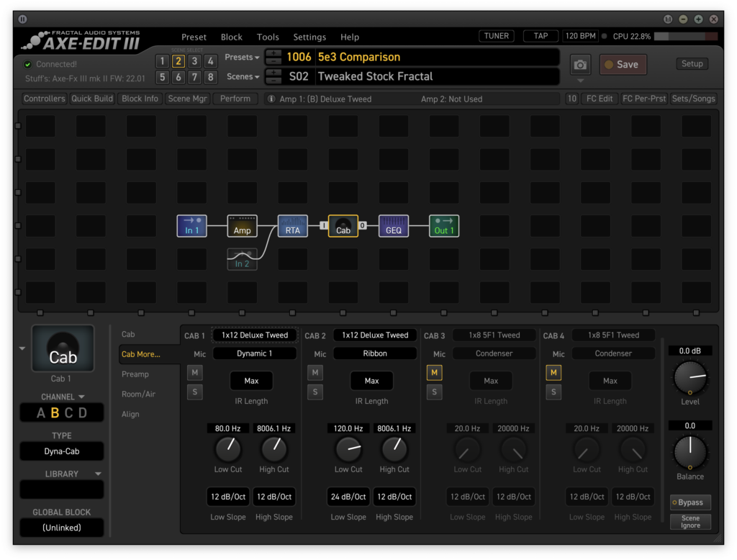Open CAB 2 Low Slope 24 dB/Oct dropdown

(348, 497)
